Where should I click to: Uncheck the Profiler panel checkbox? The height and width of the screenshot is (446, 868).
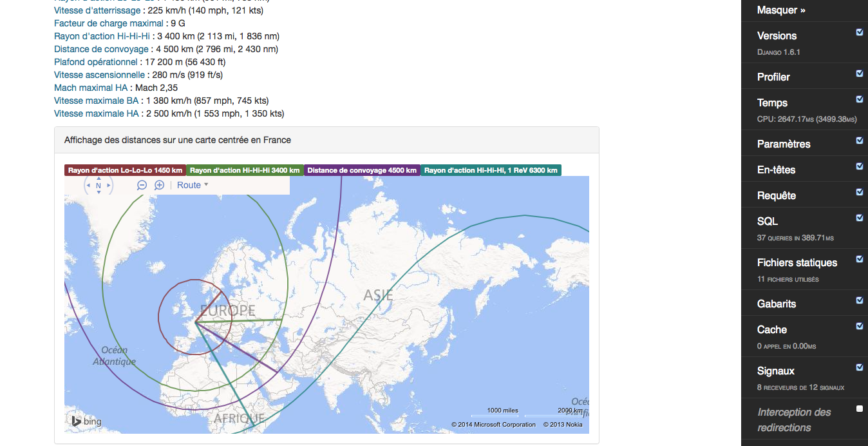(859, 73)
